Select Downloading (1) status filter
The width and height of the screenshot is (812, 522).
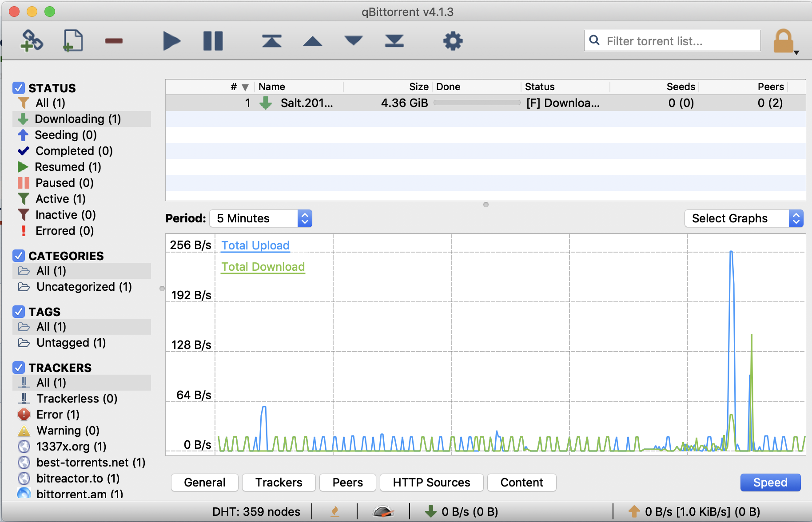(82, 119)
